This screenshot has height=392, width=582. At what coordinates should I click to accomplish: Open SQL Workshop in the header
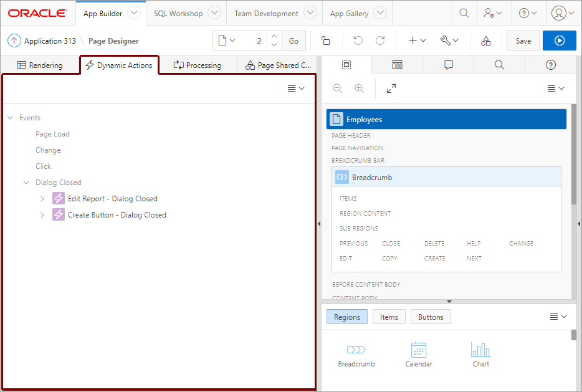178,13
